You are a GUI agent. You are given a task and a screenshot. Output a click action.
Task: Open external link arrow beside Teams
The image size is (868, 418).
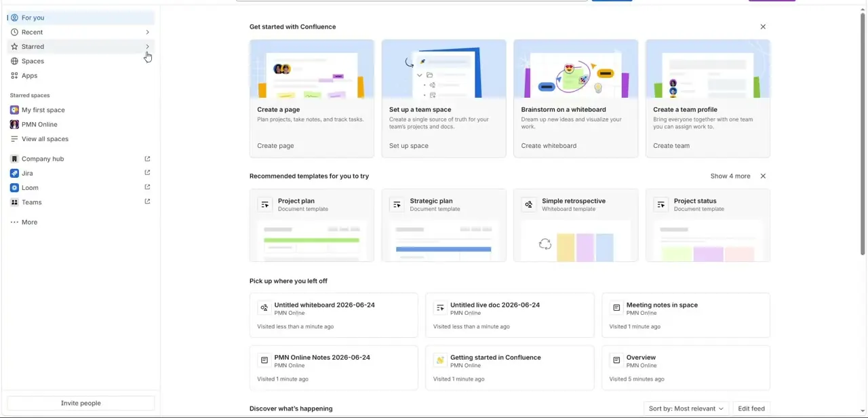coord(147,202)
